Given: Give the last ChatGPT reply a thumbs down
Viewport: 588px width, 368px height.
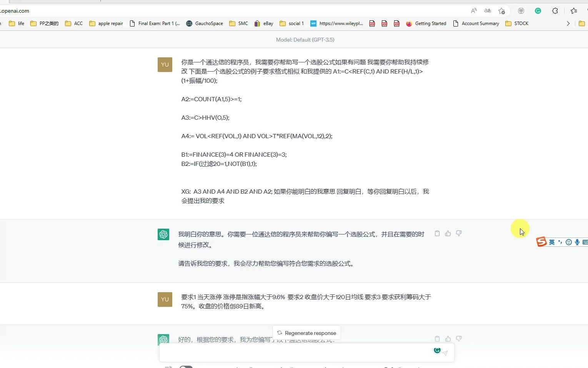Looking at the screenshot, I should tap(458, 339).
